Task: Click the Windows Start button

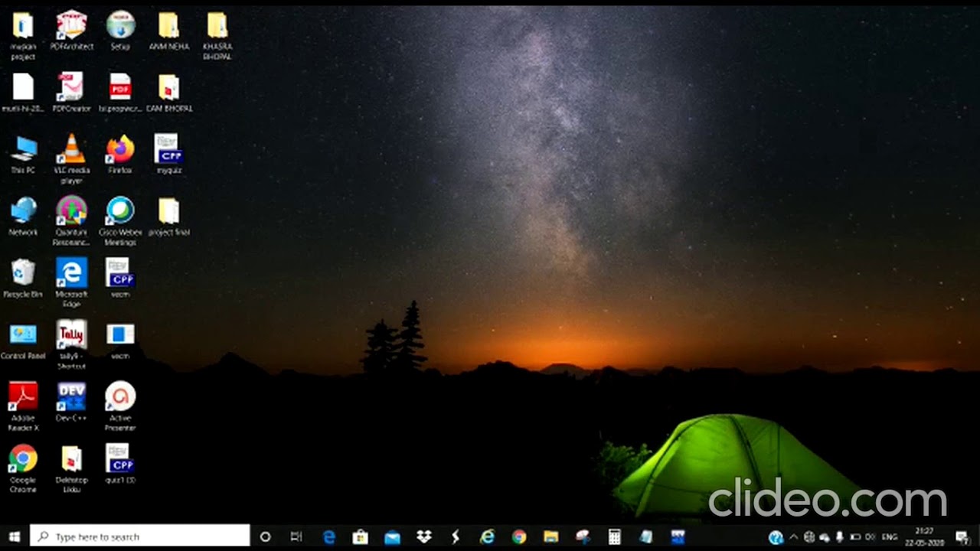Action: pyautogui.click(x=14, y=536)
